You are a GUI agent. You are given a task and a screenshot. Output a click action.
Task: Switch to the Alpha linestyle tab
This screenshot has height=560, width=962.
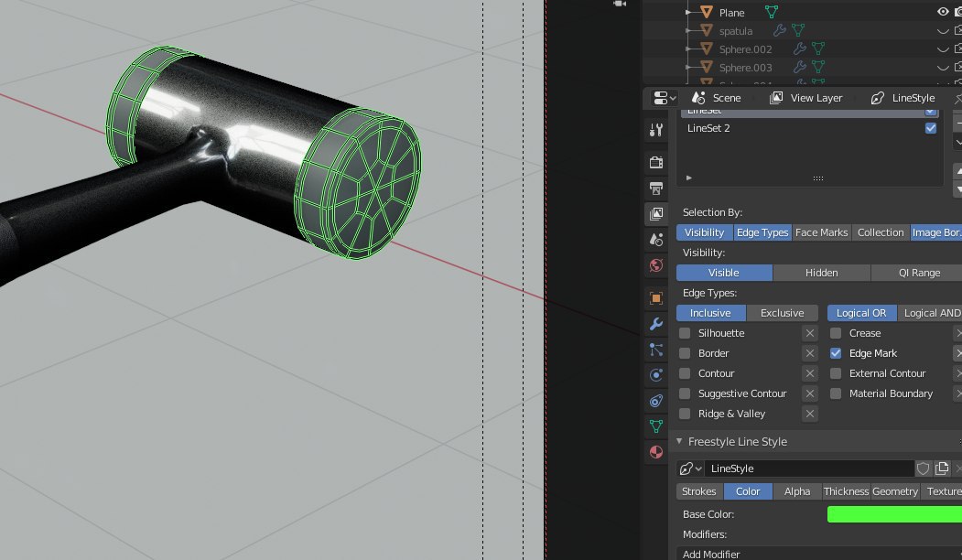[797, 491]
